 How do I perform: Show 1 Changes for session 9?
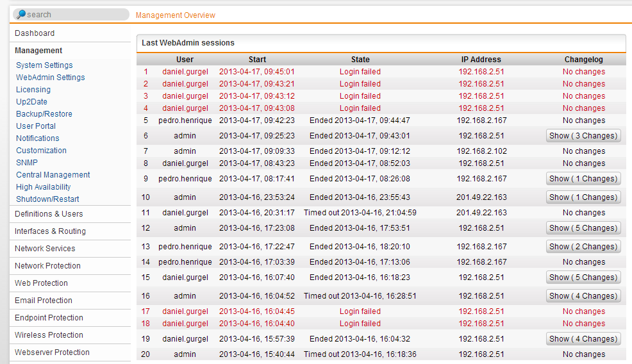583,179
